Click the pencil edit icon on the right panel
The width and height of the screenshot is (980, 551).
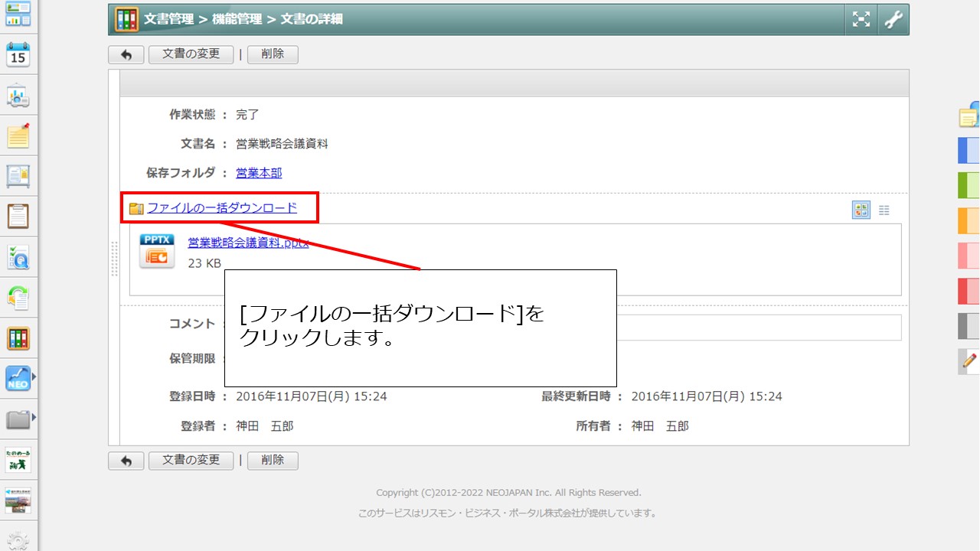[x=967, y=360]
